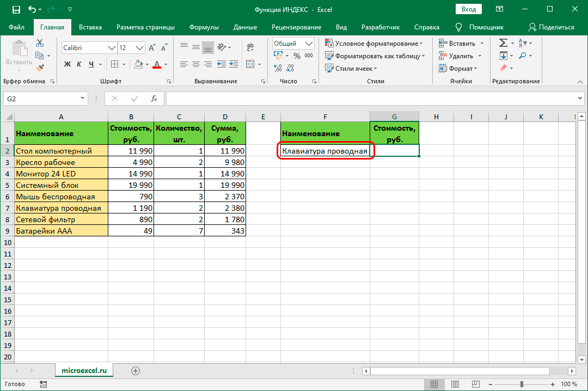Viewport: 588px width, 391px height.
Task: Open Условное форматирование menu
Action: (373, 44)
